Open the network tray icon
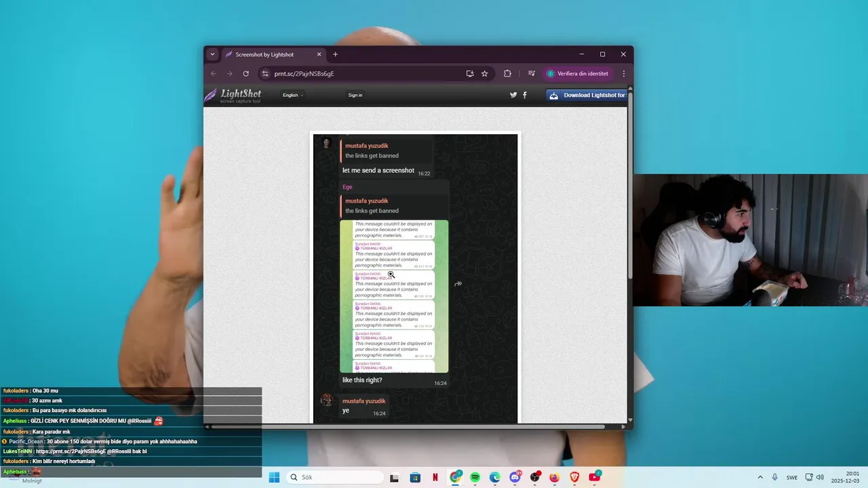Image resolution: width=868 pixels, height=488 pixels. 809,477
